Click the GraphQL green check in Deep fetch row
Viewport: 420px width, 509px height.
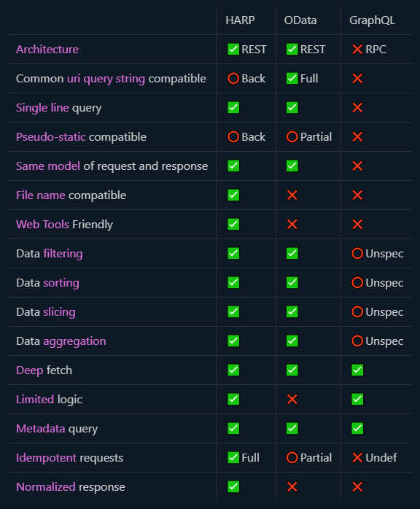357,370
